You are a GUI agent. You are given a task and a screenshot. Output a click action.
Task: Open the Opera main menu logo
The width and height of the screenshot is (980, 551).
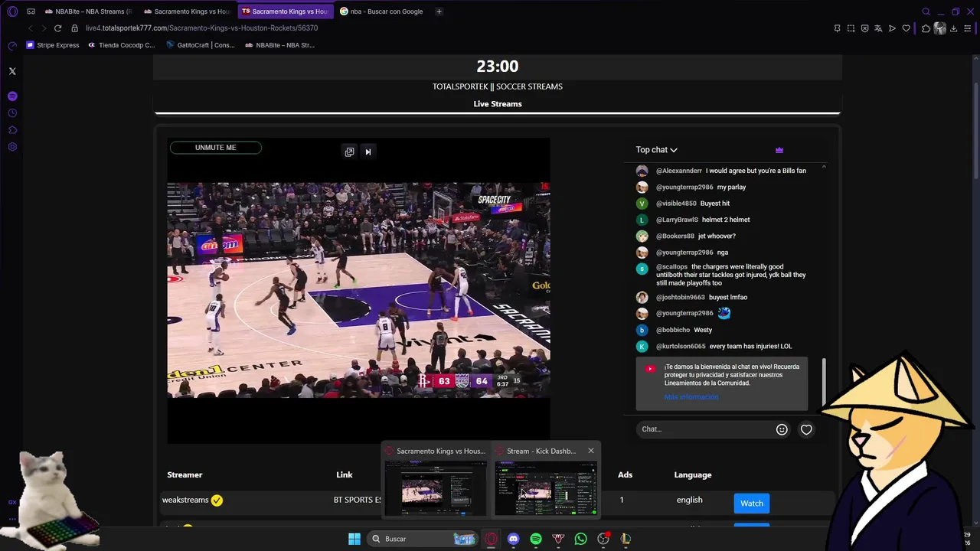(x=12, y=11)
